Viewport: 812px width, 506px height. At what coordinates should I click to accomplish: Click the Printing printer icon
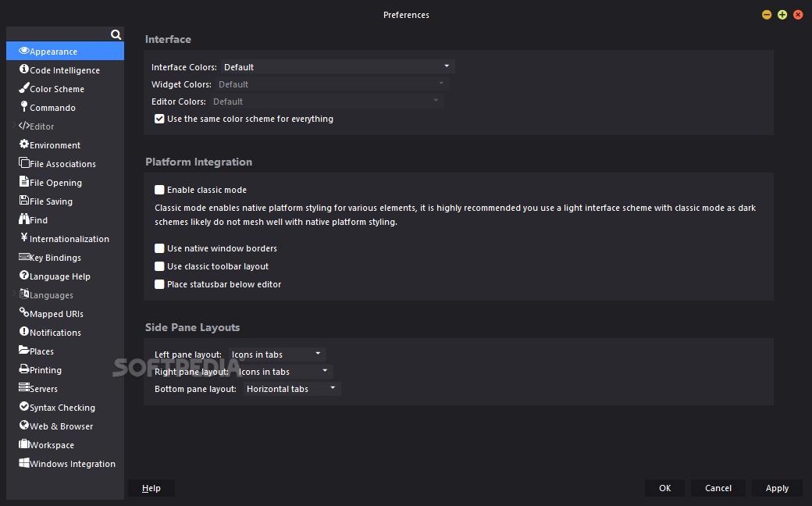[x=23, y=369]
